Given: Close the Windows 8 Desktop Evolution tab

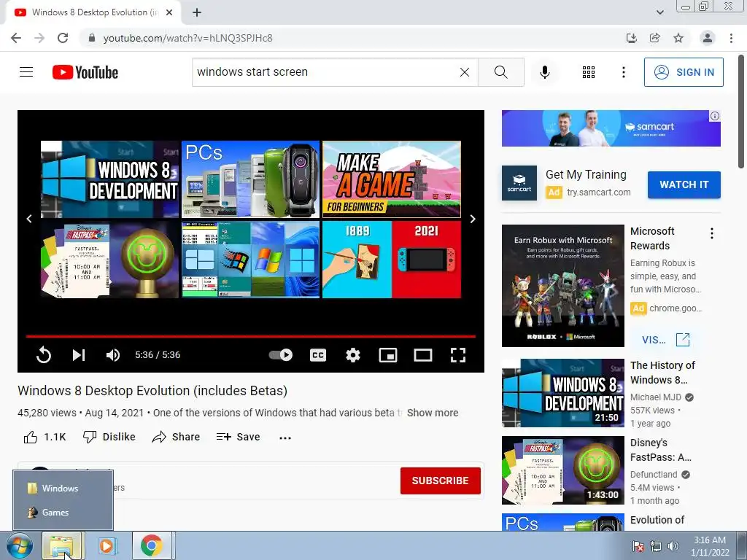Looking at the screenshot, I should [169, 12].
